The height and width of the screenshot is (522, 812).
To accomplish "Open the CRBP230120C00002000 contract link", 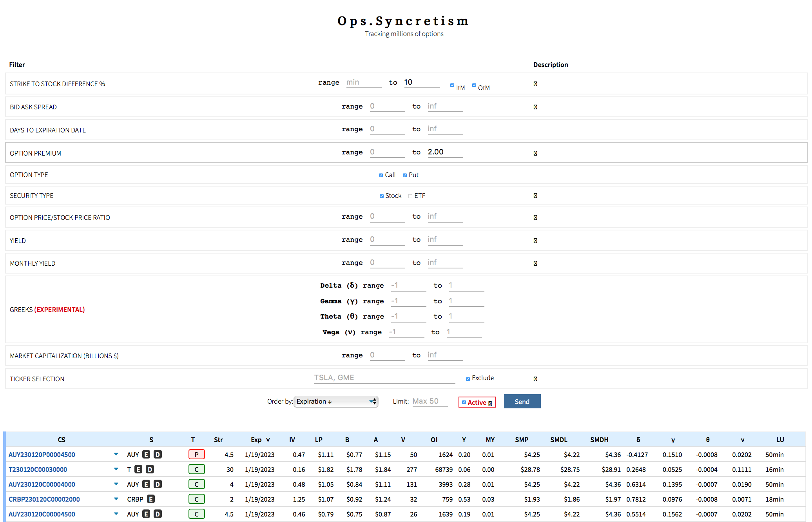I will click(44, 499).
